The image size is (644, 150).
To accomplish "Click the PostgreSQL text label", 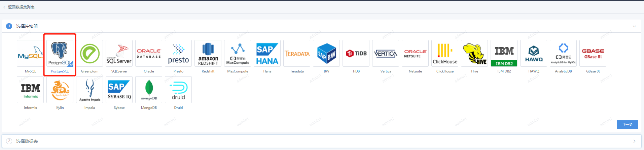I will pyautogui.click(x=60, y=71).
